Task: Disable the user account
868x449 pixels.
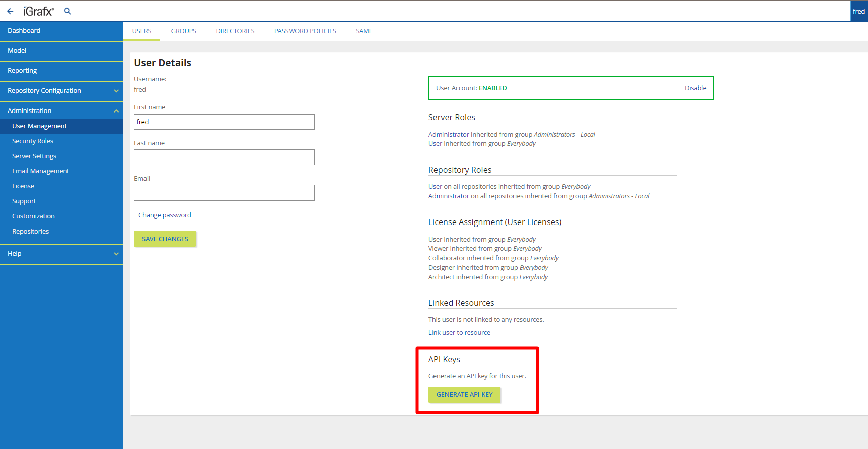Action: (x=695, y=88)
